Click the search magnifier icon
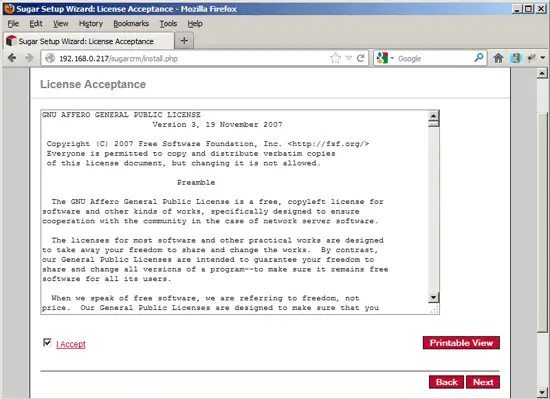This screenshot has height=399, width=550. (479, 58)
